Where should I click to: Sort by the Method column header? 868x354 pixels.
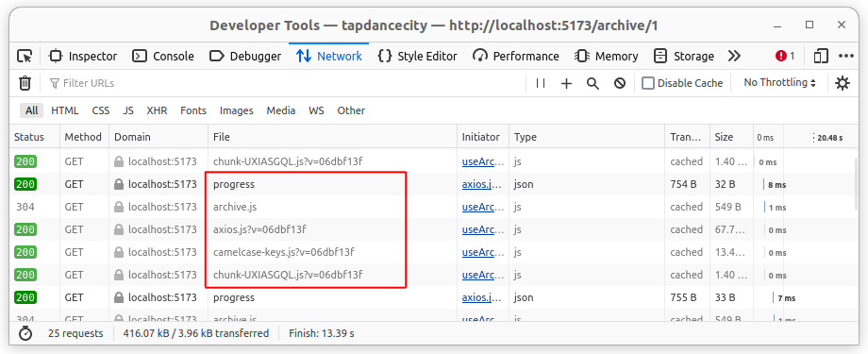click(x=84, y=137)
